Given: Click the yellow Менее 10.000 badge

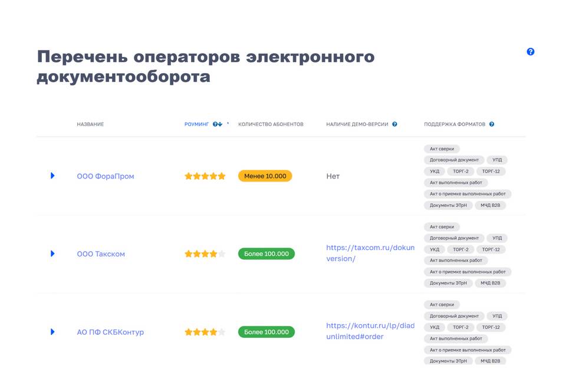Looking at the screenshot, I should pos(265,176).
